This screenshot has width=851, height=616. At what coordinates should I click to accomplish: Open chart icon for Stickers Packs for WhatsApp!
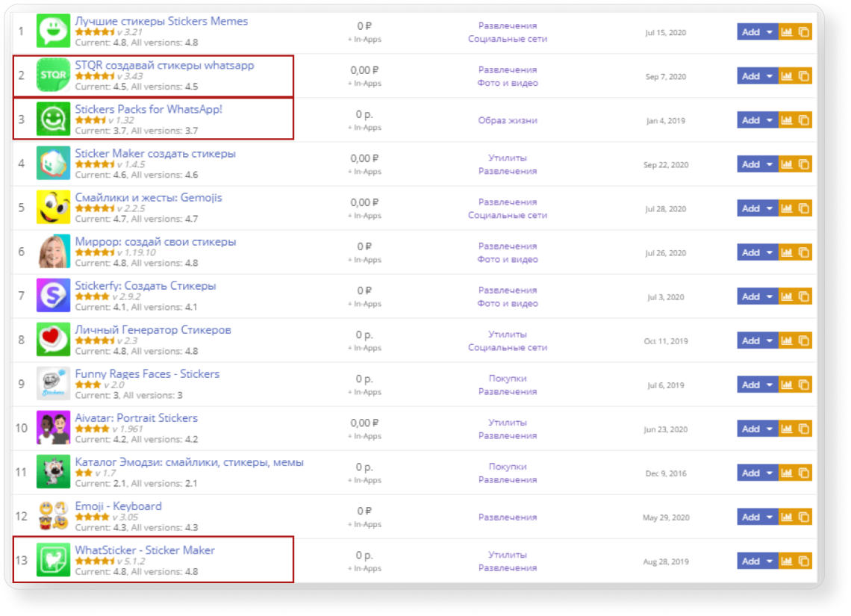tap(786, 120)
